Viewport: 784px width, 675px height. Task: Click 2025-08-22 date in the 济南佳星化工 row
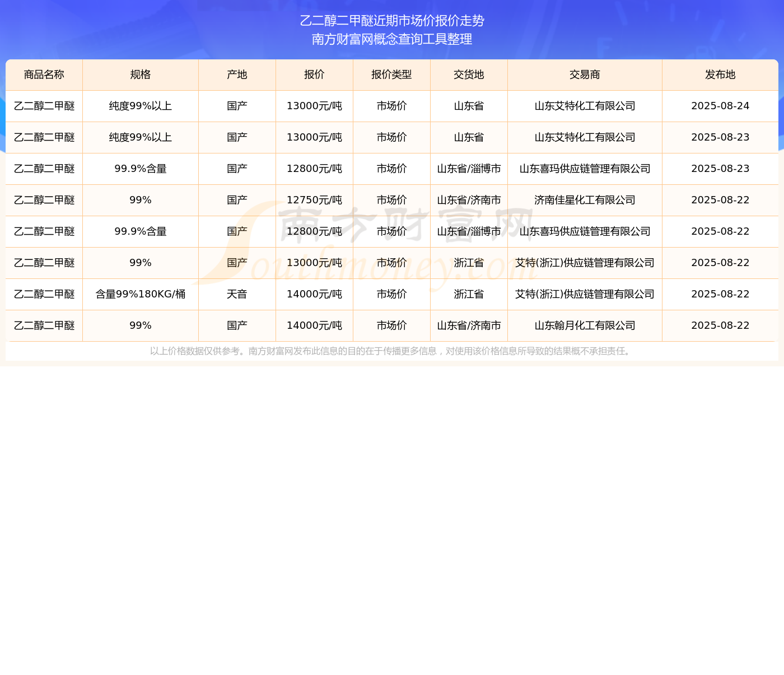point(720,200)
